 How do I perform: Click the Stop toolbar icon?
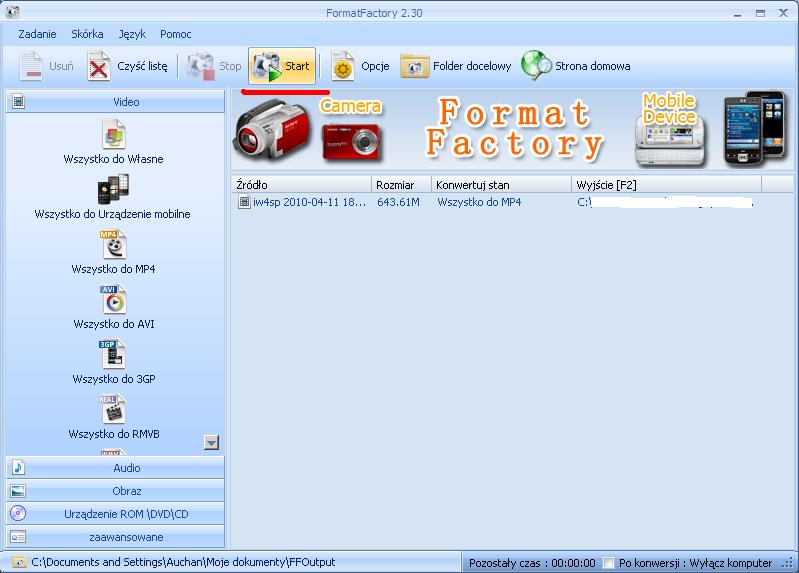click(200, 66)
